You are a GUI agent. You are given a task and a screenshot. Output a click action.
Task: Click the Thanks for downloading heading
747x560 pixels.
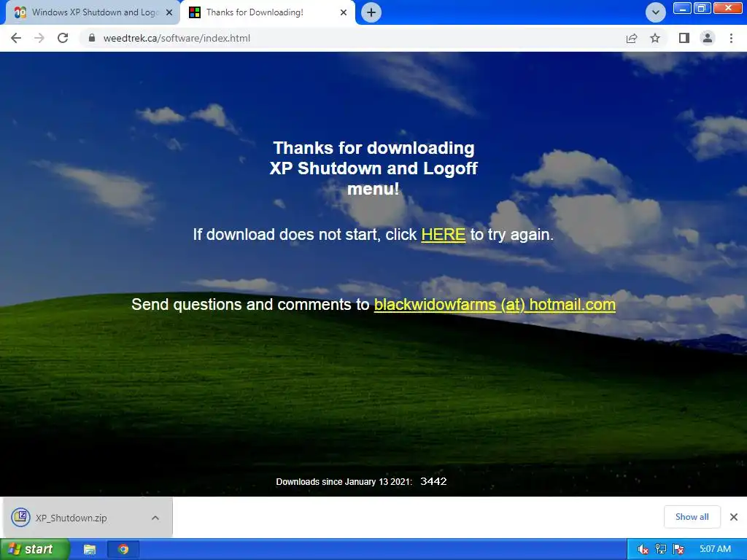pyautogui.click(x=373, y=168)
